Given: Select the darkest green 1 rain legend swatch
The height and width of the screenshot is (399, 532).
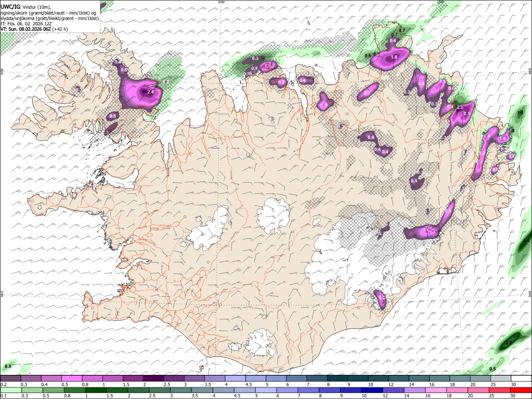Looking at the screenshot, I should coord(96,390).
